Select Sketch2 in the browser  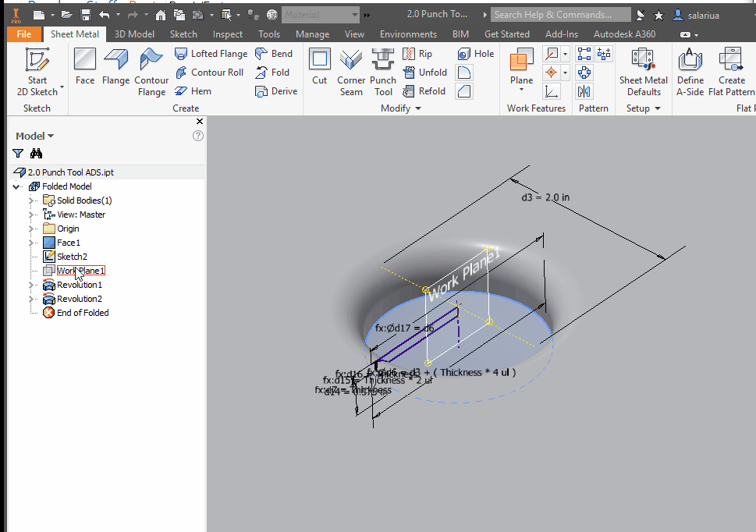pos(65,257)
